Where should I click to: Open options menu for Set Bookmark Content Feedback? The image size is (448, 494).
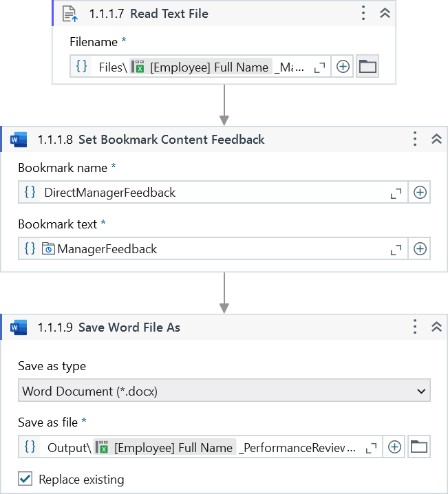[414, 139]
